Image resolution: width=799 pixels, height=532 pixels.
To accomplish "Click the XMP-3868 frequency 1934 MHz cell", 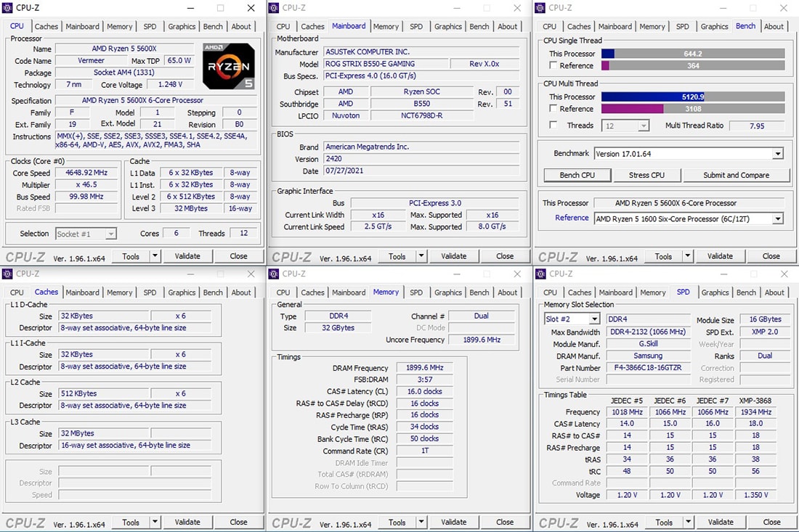I will coord(755,412).
